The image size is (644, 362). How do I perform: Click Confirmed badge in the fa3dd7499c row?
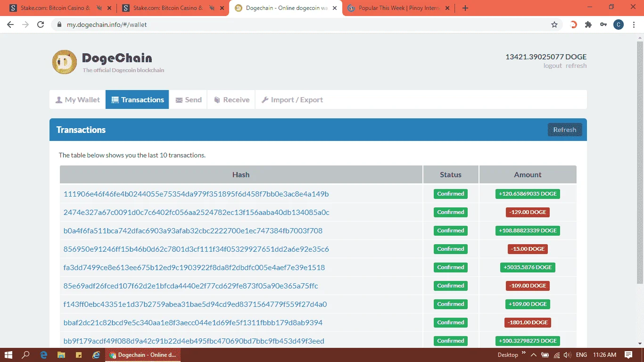[x=451, y=267]
